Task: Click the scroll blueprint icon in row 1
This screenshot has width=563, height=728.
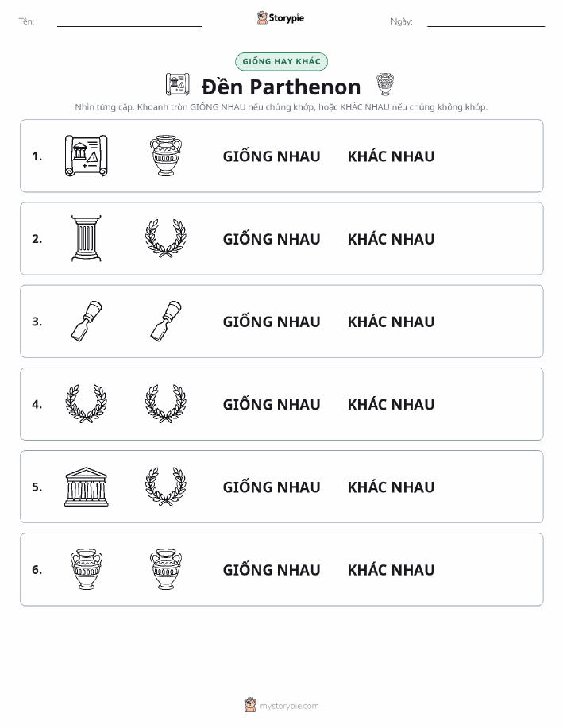Action: point(87,156)
